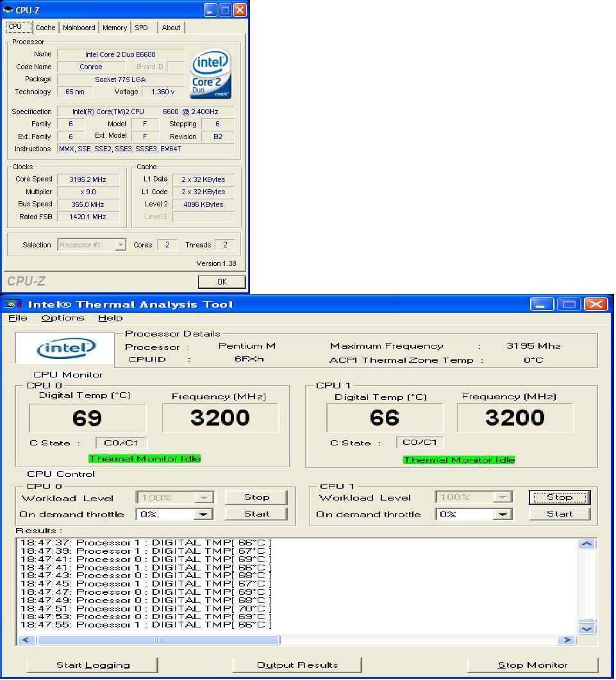Viewport: 616px width, 680px height.
Task: Close the Intel Thermal Analysis Tool window
Action: (x=595, y=304)
